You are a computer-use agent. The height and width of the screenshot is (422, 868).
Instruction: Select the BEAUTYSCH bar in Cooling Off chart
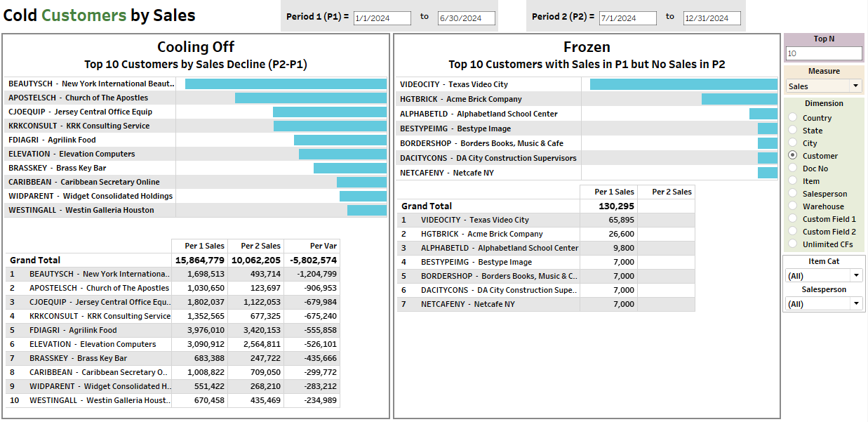pos(286,84)
